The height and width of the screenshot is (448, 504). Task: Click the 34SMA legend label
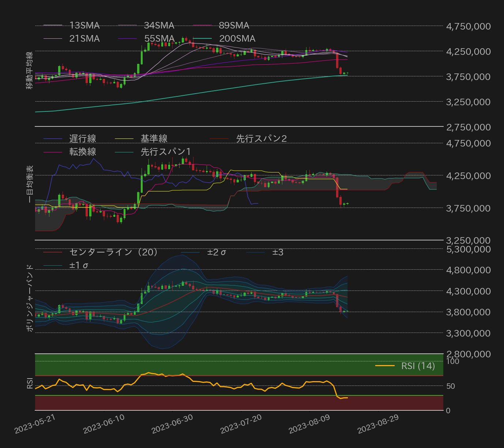tap(159, 26)
